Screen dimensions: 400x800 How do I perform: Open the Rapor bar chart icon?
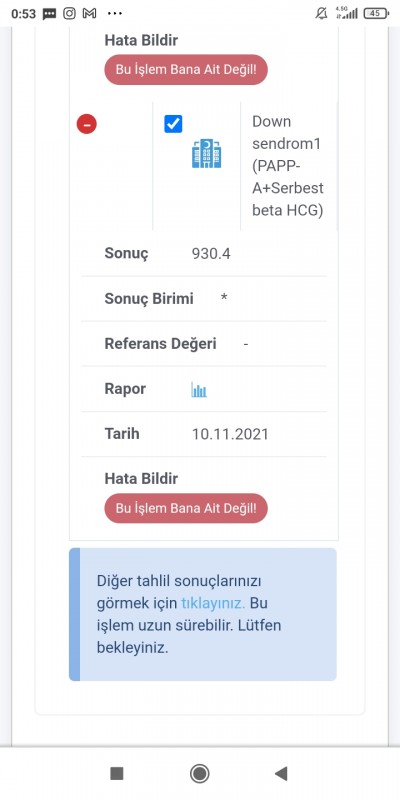tap(199, 390)
